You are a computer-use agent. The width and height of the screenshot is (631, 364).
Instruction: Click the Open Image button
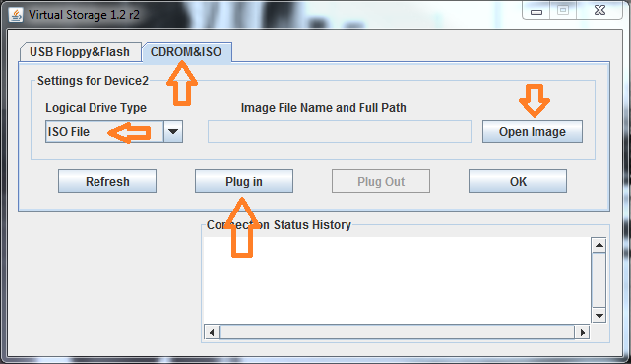pyautogui.click(x=532, y=132)
